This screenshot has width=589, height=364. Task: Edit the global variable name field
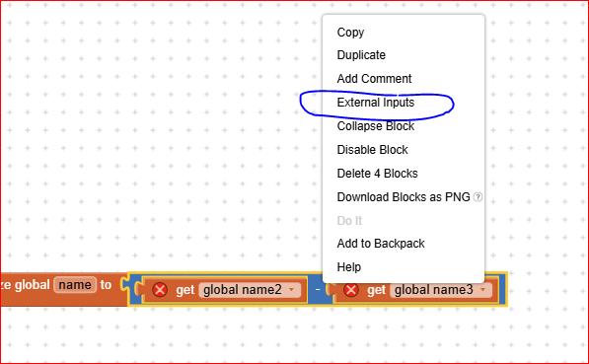tap(75, 285)
